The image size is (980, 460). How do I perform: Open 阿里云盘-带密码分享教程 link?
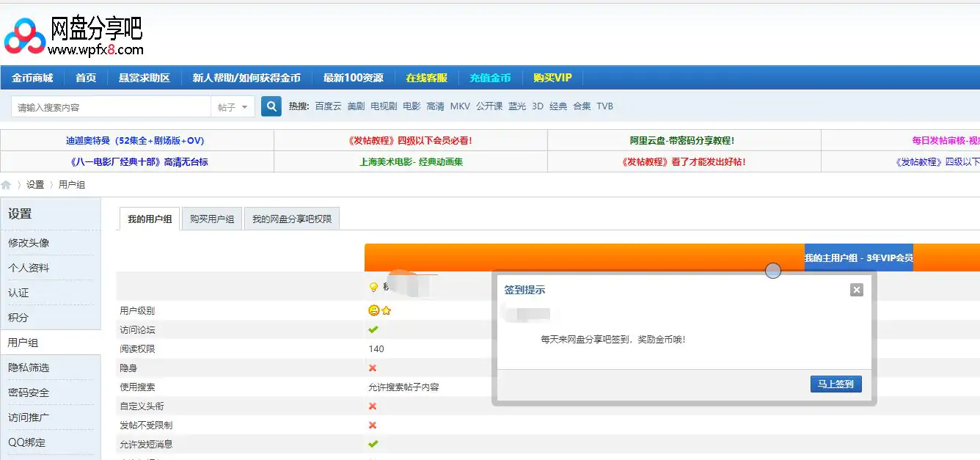[682, 141]
